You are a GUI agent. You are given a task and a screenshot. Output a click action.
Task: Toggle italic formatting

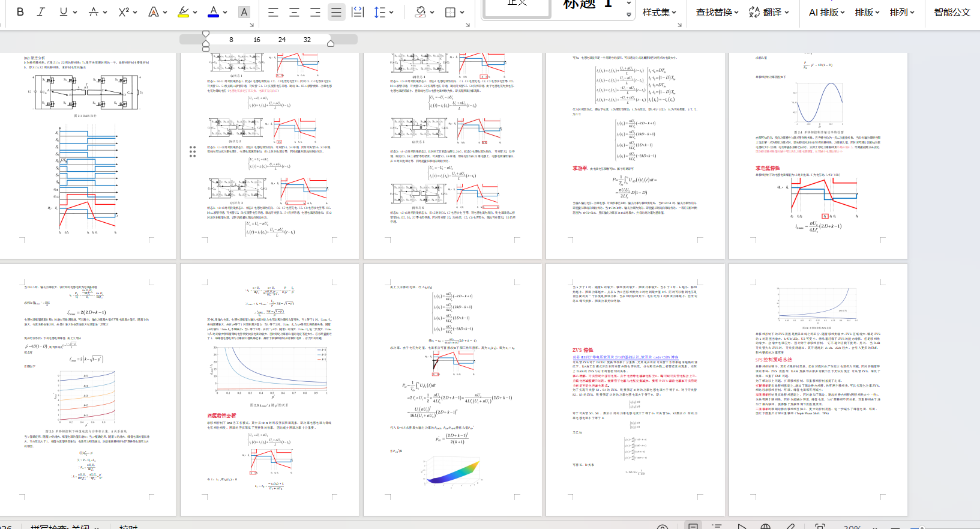pos(41,12)
